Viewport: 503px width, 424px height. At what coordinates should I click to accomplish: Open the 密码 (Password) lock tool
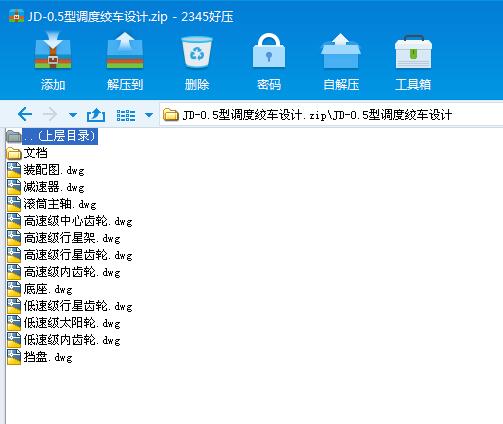point(269,51)
